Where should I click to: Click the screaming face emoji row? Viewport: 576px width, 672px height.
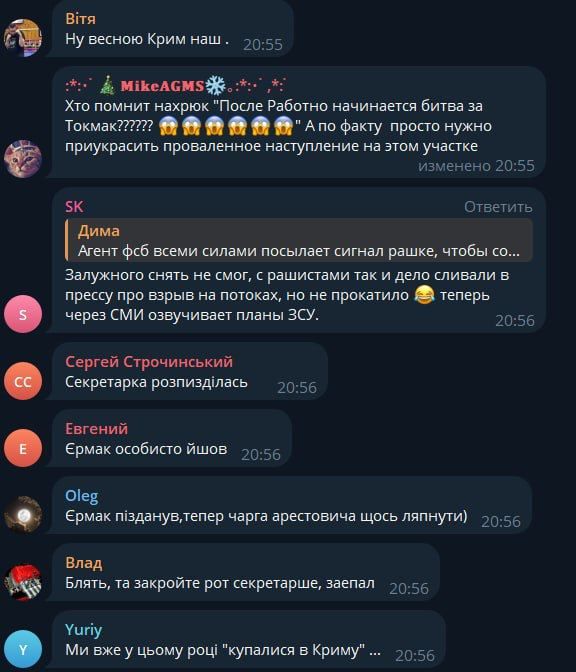225,126
